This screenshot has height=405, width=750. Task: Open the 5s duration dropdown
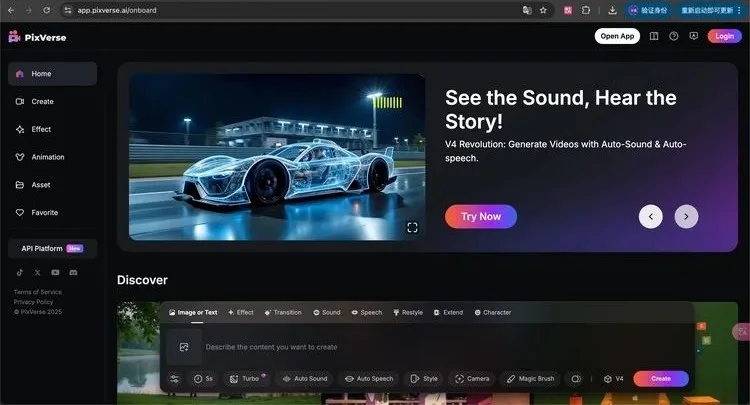point(203,379)
